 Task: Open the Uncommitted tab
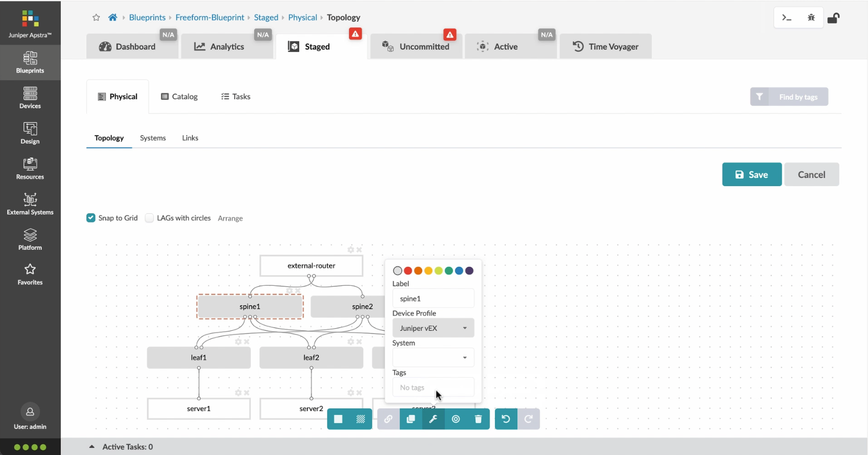coord(416,47)
